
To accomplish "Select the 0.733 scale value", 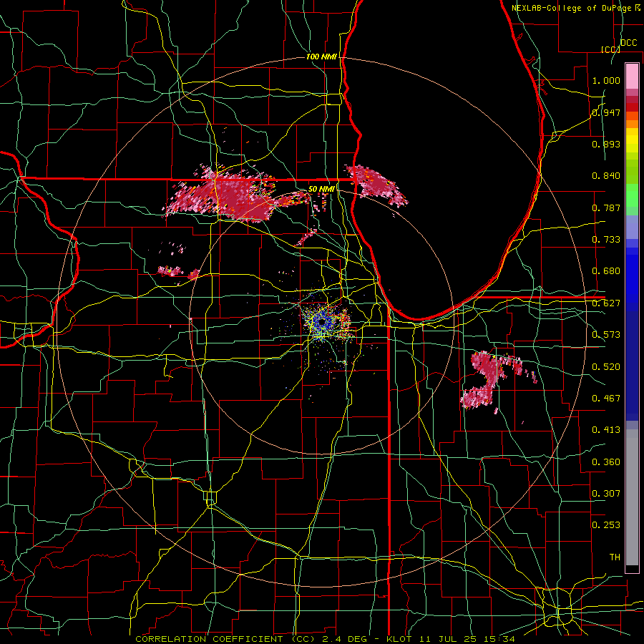I will [x=606, y=240].
